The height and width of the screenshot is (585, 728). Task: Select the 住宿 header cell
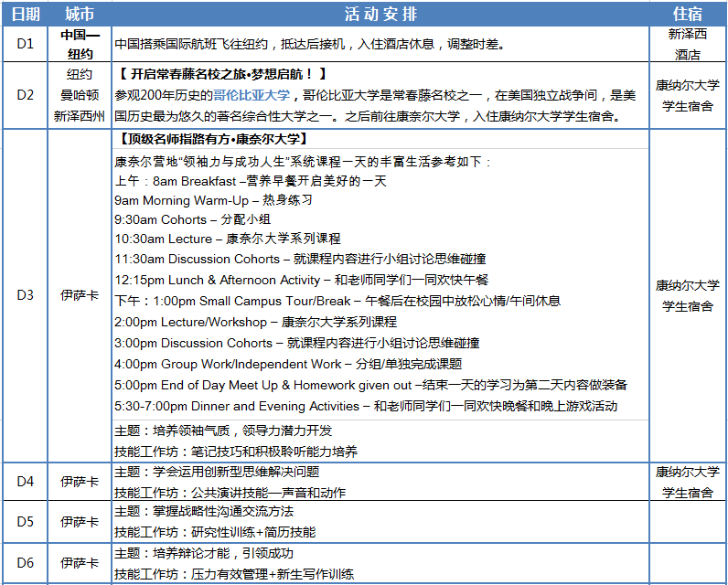pyautogui.click(x=688, y=14)
